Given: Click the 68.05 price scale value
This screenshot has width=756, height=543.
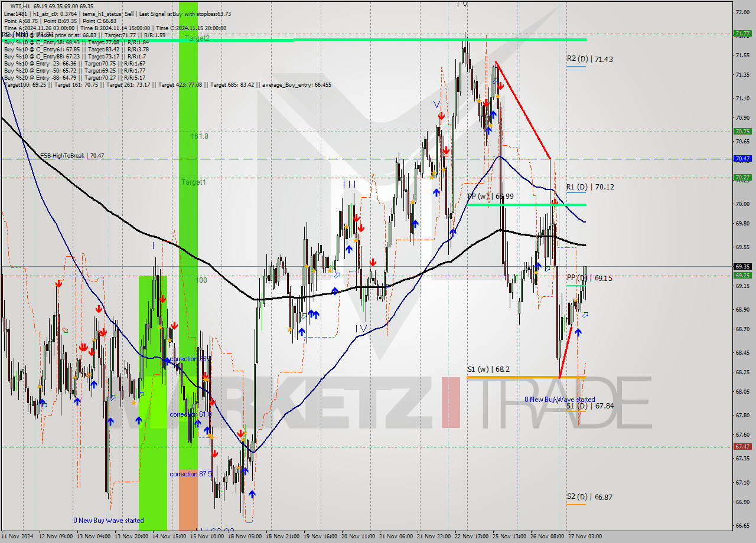Looking at the screenshot, I should coord(742,392).
